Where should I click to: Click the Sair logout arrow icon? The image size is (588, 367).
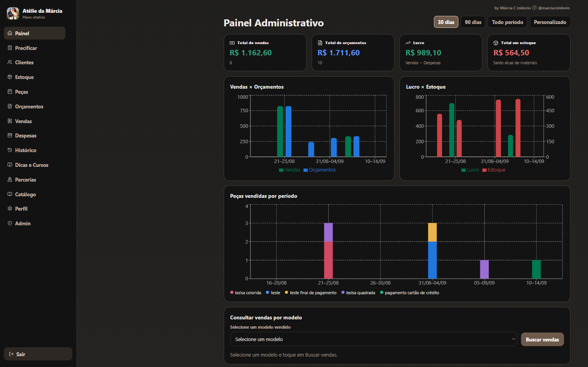(11, 354)
